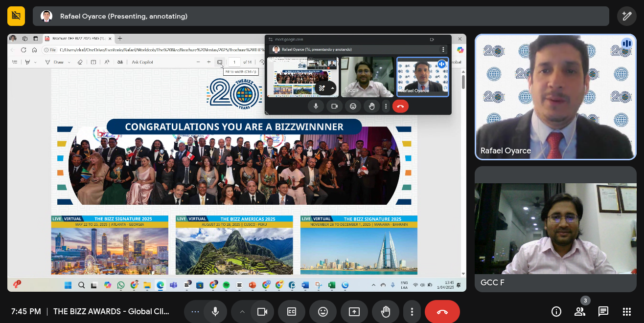Open more options in small floating Meet controls
The width and height of the screenshot is (644, 323).
(386, 106)
